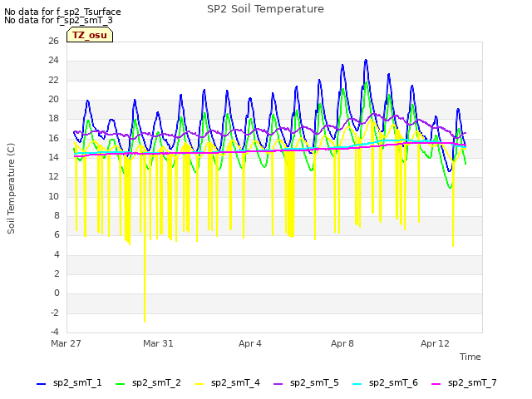The image size is (532, 399).
Task: Click the yellow spike bottom near -3
Action: coord(145,321)
